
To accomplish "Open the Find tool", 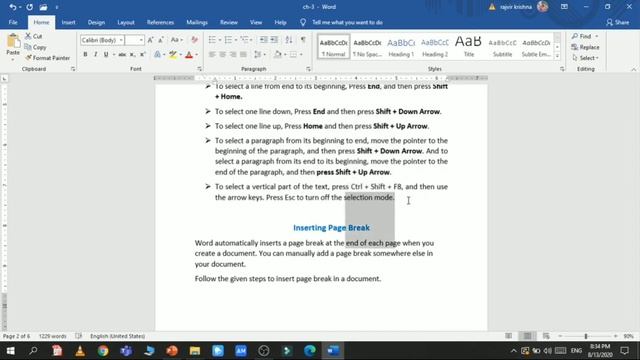I will tap(582, 36).
